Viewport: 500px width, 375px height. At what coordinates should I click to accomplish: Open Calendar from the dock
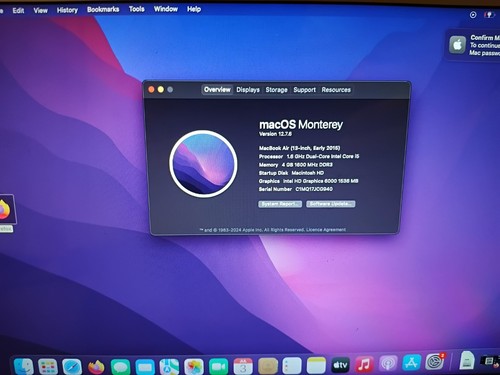(x=243, y=366)
